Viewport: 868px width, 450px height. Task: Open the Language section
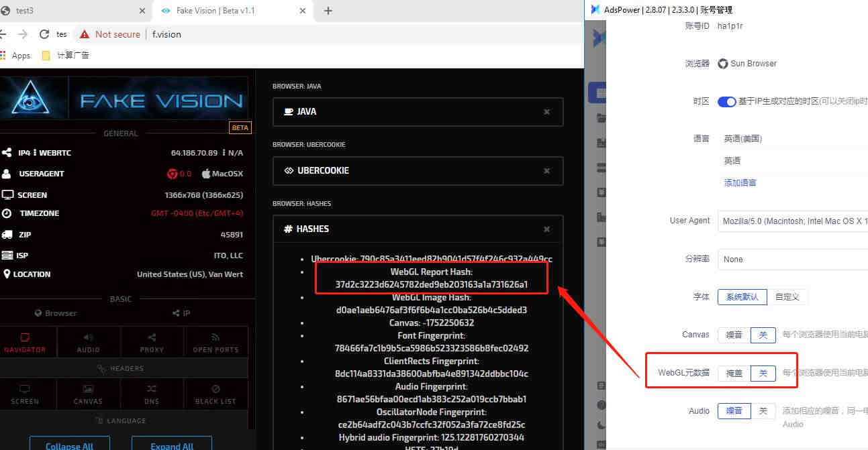pyautogui.click(x=121, y=420)
